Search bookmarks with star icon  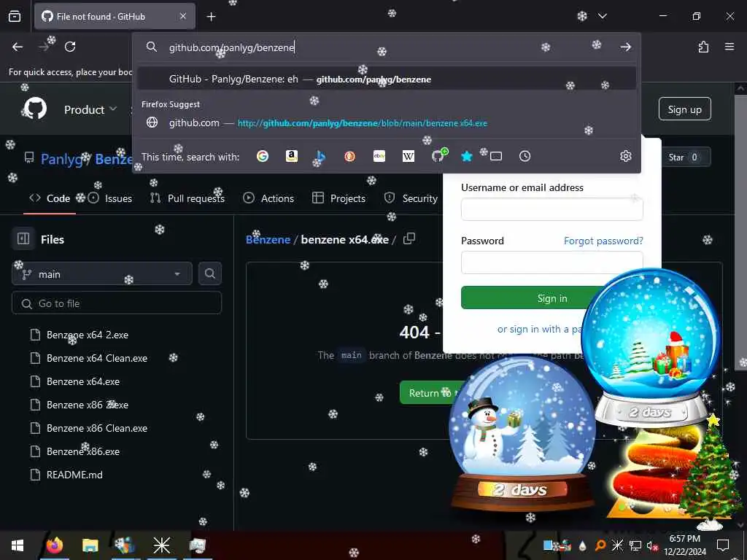pos(467,156)
